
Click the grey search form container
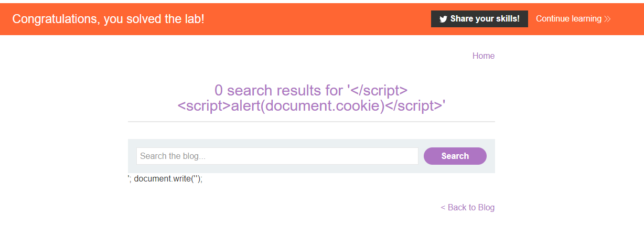[x=312, y=156]
